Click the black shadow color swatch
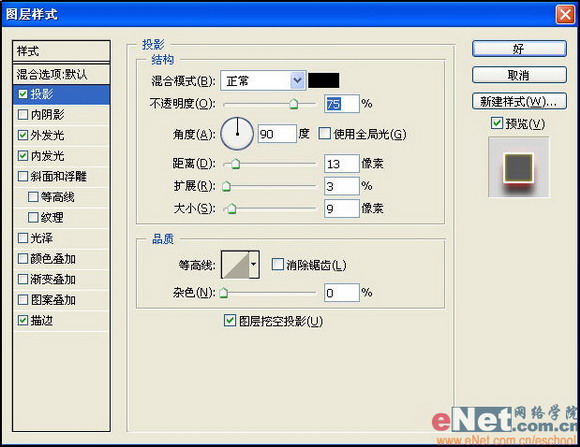The image size is (580, 447). (324, 81)
